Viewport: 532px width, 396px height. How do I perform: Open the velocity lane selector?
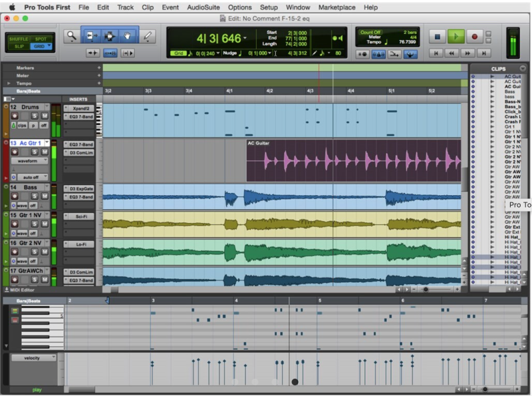coord(34,358)
